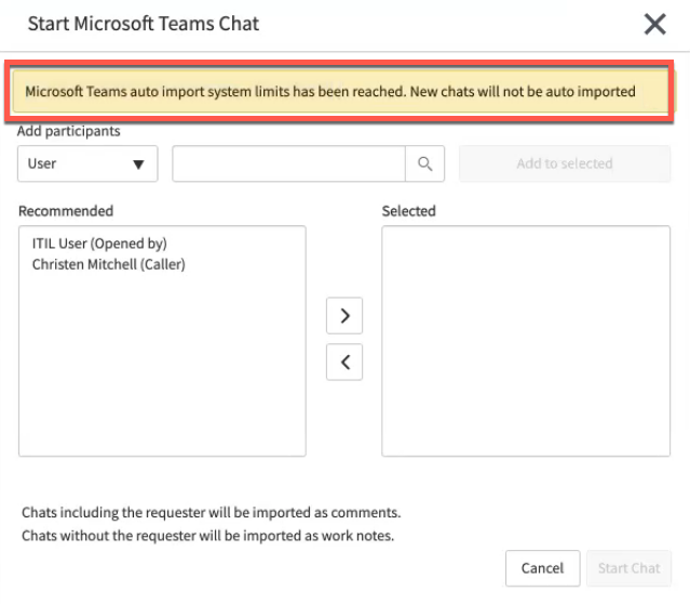The height and width of the screenshot is (604, 690).
Task: Remove participant using the left arrow button
Action: pos(345,362)
